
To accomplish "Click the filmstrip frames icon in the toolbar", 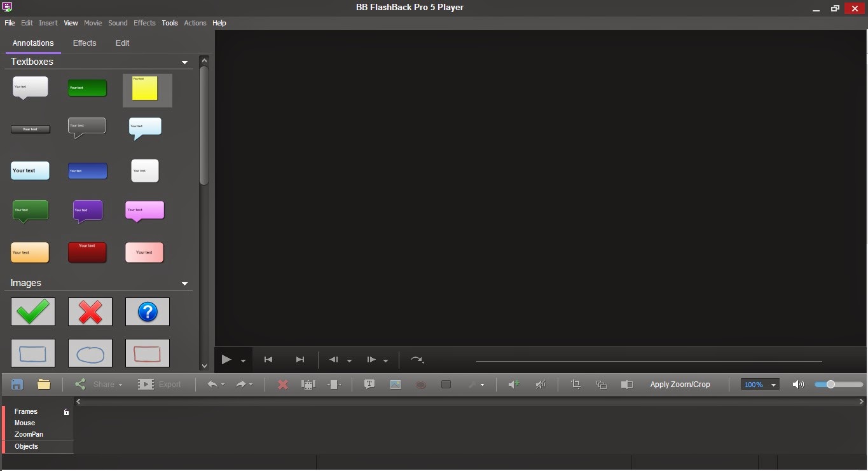I will [308, 385].
